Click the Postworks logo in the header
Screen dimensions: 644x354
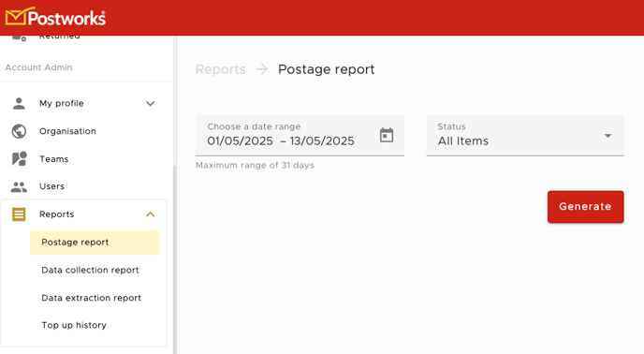pyautogui.click(x=55, y=17)
